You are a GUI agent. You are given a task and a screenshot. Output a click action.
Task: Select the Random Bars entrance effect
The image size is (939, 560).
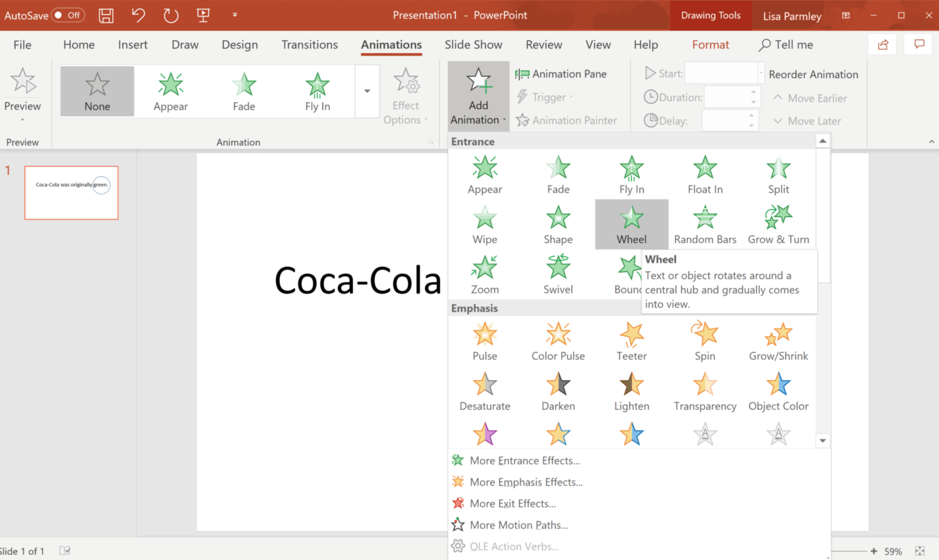tap(705, 225)
